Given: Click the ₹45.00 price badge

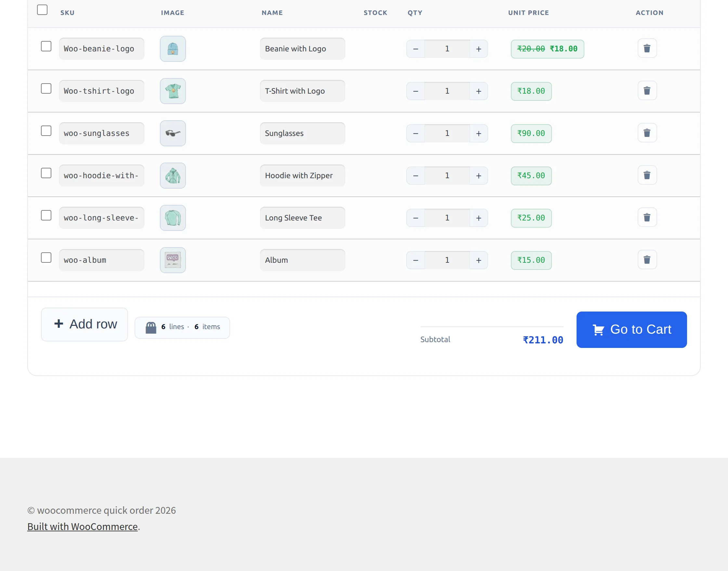Looking at the screenshot, I should [x=531, y=176].
